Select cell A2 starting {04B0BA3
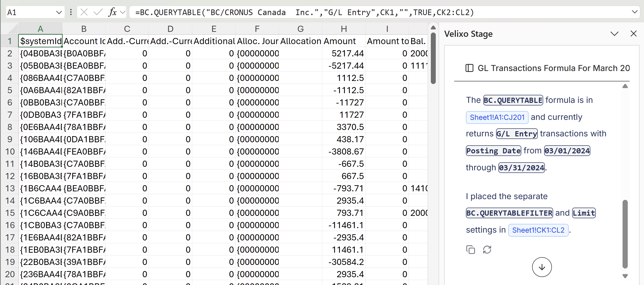This screenshot has height=285, width=644. pos(40,53)
